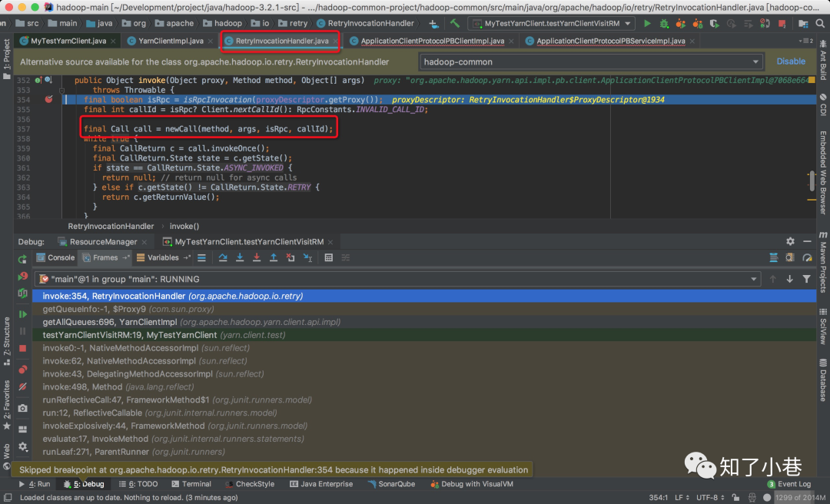
Task: Resume Program in debug sidebar
Action: 23,314
